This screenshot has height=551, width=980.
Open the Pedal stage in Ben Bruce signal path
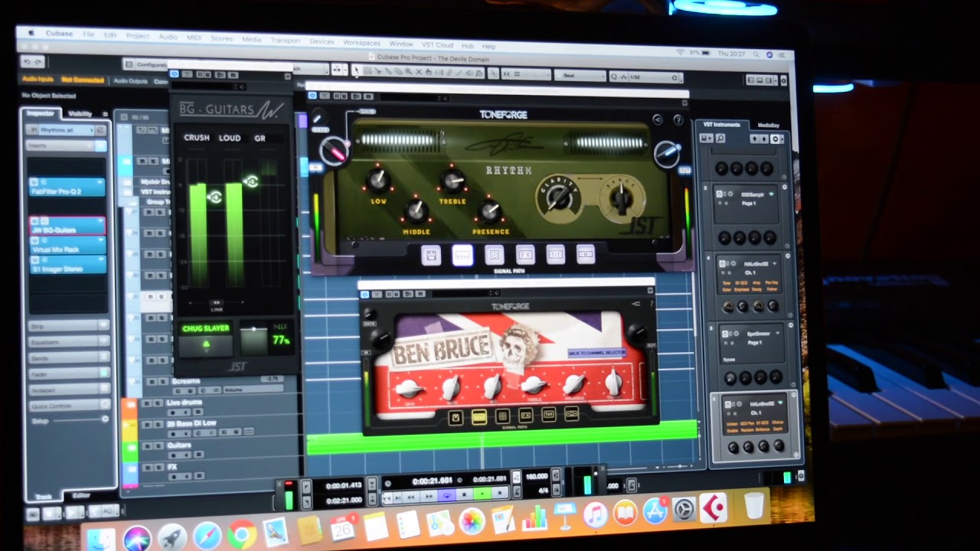point(456,417)
